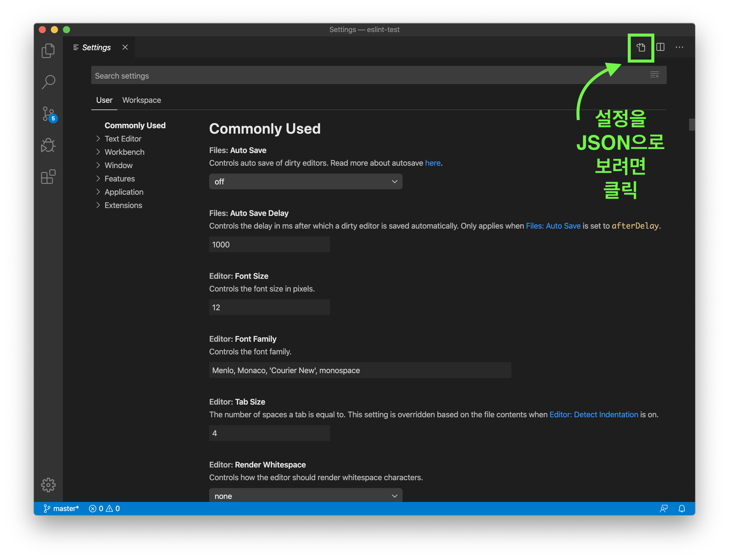Follow the autosave 'here' link
This screenshot has width=729, height=560.
click(433, 163)
